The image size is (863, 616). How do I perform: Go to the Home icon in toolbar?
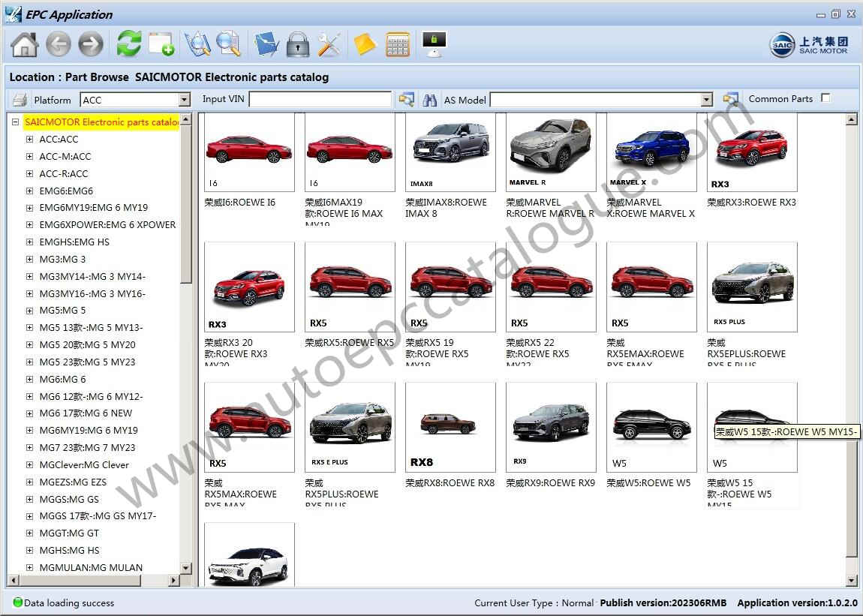pos(24,44)
